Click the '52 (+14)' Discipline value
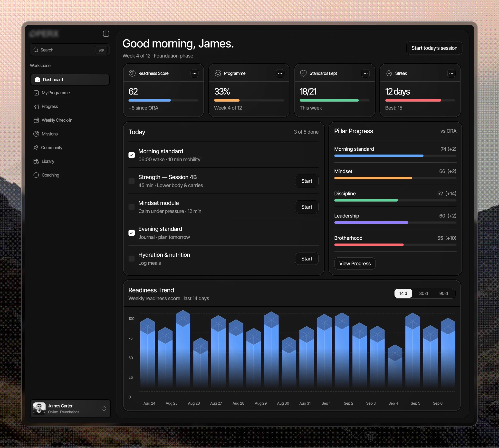The height and width of the screenshot is (448, 499). [x=447, y=194]
